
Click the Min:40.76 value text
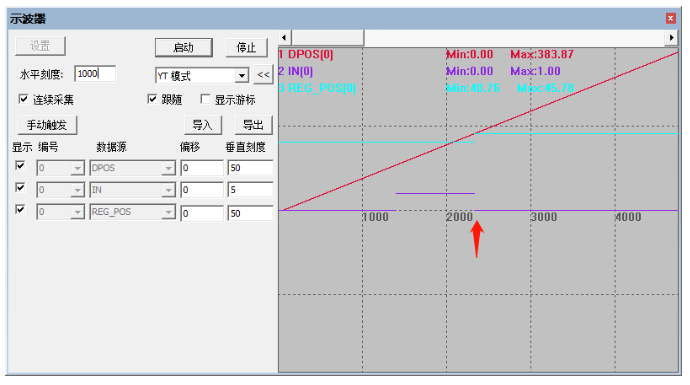point(473,88)
